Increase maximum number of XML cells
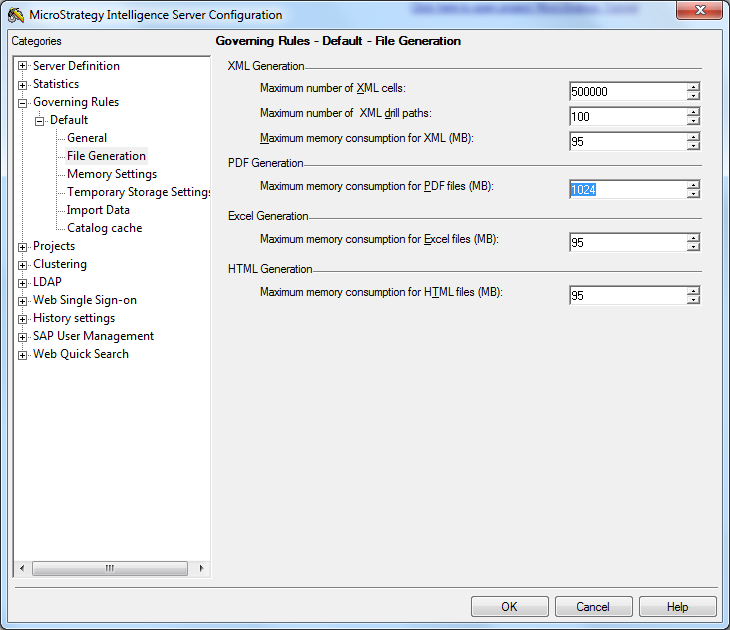This screenshot has height=630, width=730. 693,87
